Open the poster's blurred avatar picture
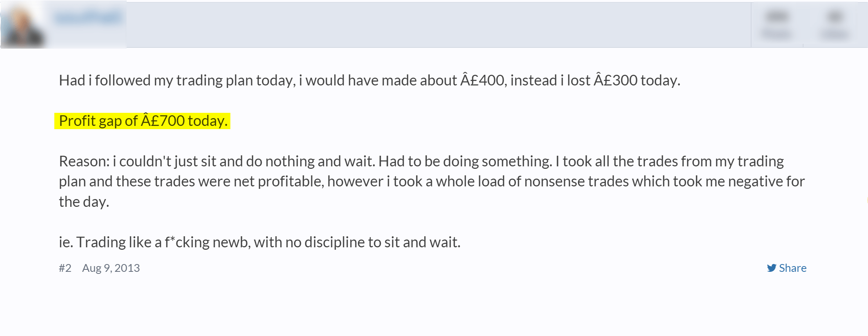Viewport: 868px width, 336px height. (x=22, y=25)
